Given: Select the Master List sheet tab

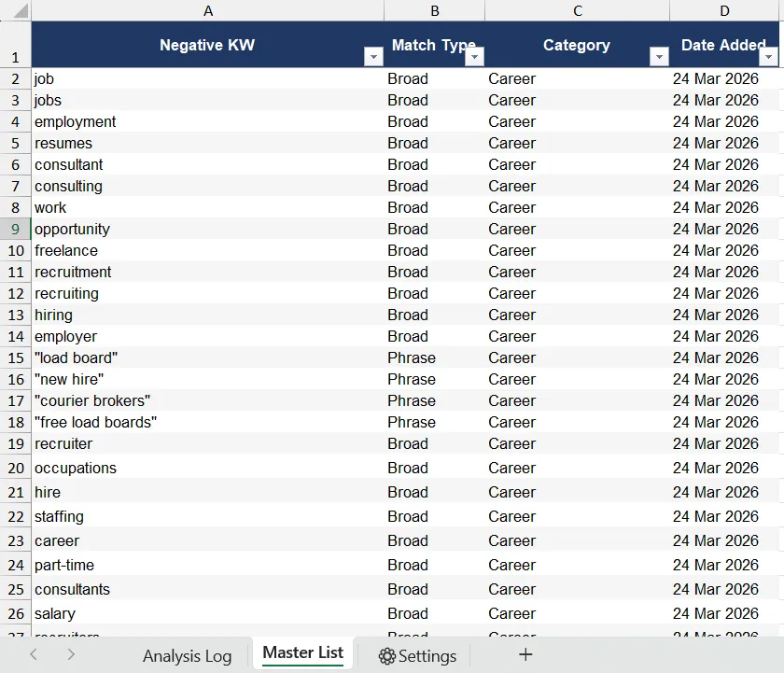Looking at the screenshot, I should coord(303,652).
